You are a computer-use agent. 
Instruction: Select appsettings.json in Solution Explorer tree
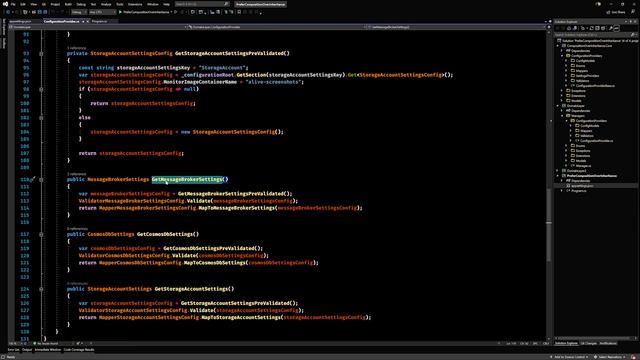point(582,186)
